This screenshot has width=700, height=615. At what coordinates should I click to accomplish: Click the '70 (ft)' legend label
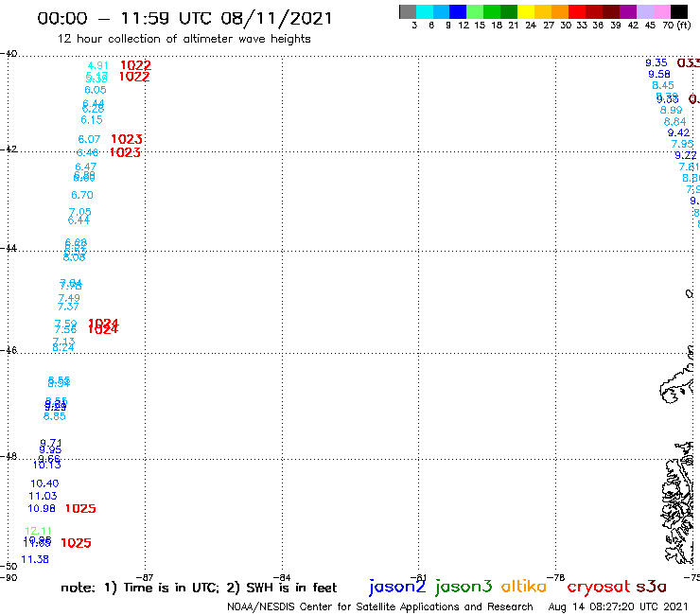[676, 26]
